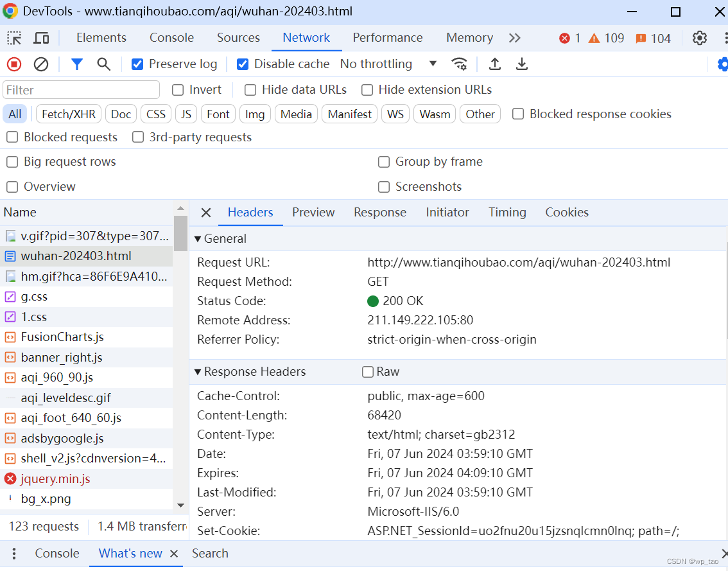Image resolution: width=728 pixels, height=571 pixels.
Task: Enable Blocked response cookies filter
Action: (518, 114)
